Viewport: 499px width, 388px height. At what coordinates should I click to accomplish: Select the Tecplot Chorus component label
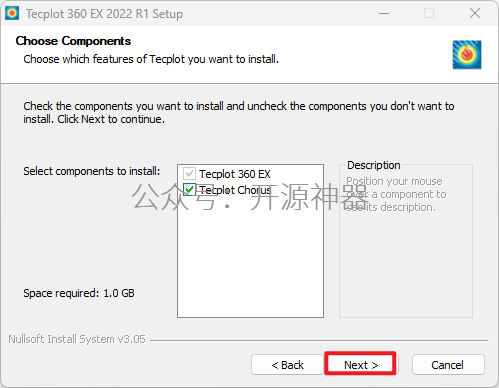[x=235, y=190]
